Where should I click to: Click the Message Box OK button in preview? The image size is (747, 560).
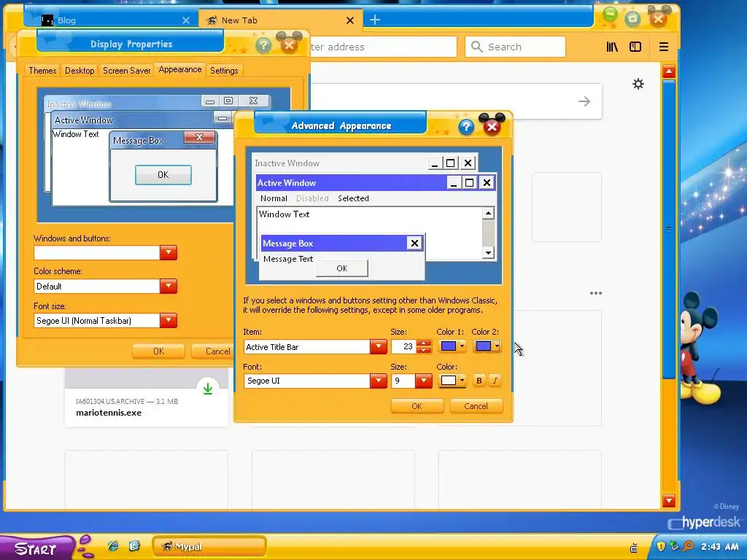pyautogui.click(x=342, y=268)
